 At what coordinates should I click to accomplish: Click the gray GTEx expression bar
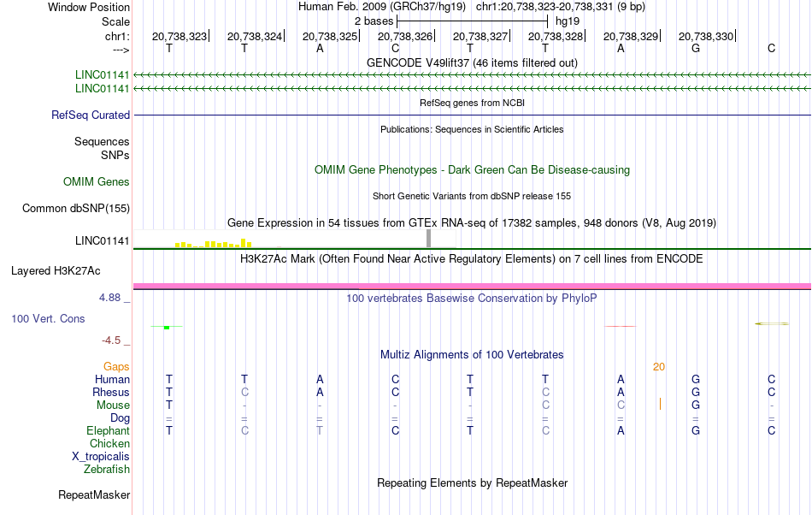429,239
